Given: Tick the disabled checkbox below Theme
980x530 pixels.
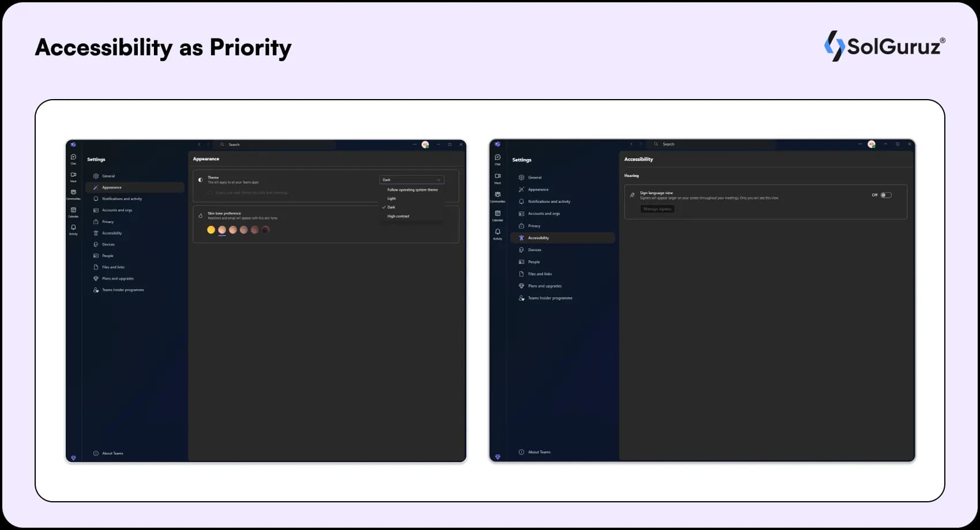Looking at the screenshot, I should 210,192.
